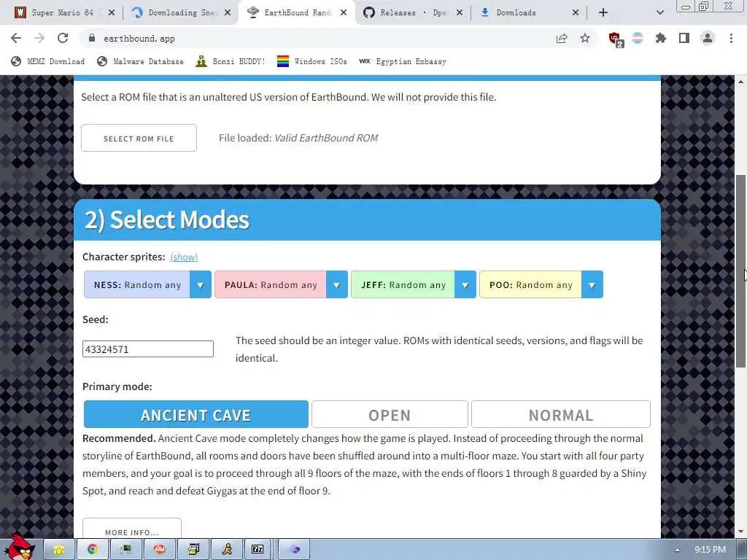Click the NESS: Random any label

(137, 285)
